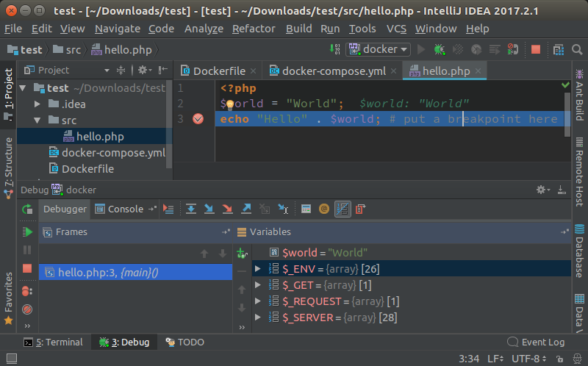Select the hello.php:3 {main}() frame

point(136,272)
